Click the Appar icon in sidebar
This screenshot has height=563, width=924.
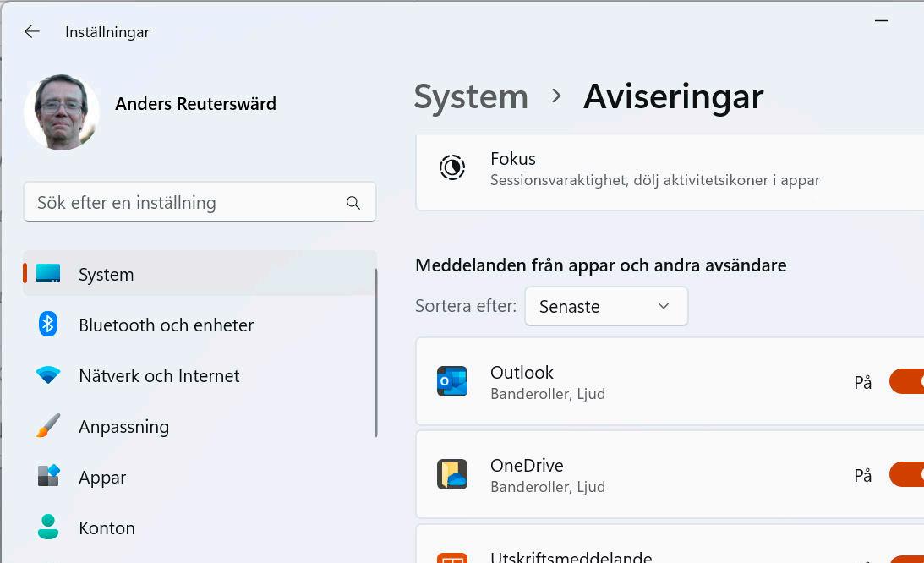tap(48, 477)
